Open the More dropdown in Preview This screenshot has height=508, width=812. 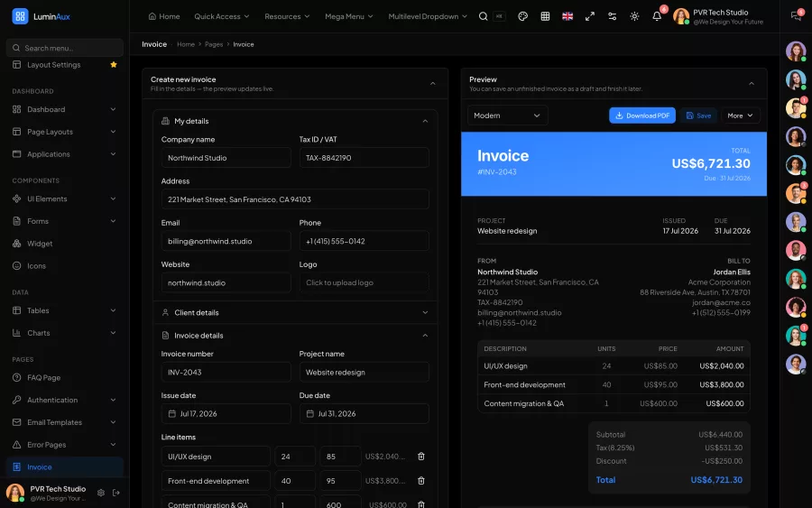click(740, 115)
